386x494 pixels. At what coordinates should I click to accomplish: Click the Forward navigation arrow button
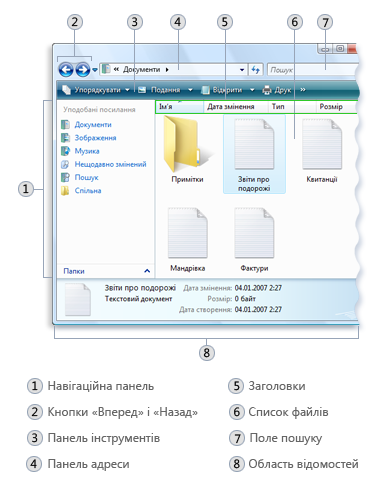[83, 70]
